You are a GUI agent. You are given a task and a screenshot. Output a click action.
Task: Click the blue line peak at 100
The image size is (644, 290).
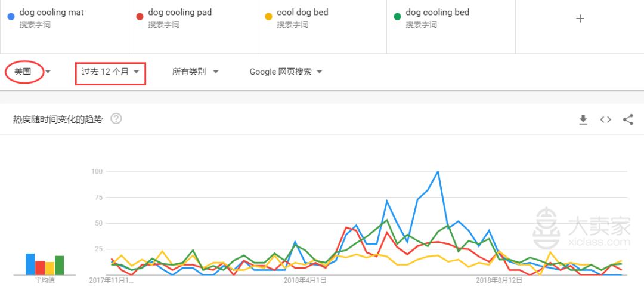[438, 172]
